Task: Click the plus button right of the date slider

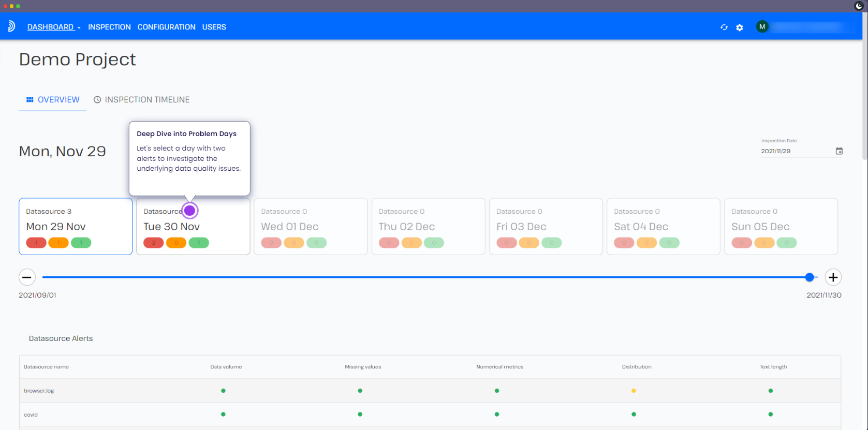Action: 833,277
